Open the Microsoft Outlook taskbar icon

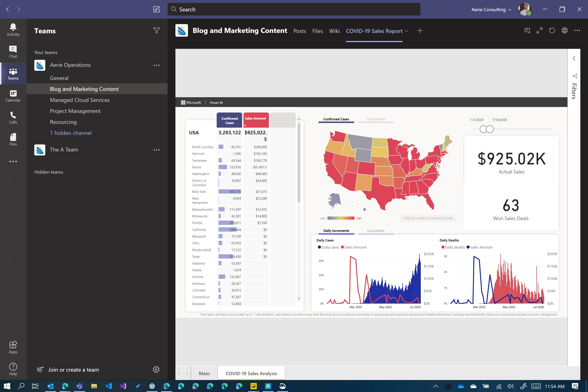pos(50,386)
